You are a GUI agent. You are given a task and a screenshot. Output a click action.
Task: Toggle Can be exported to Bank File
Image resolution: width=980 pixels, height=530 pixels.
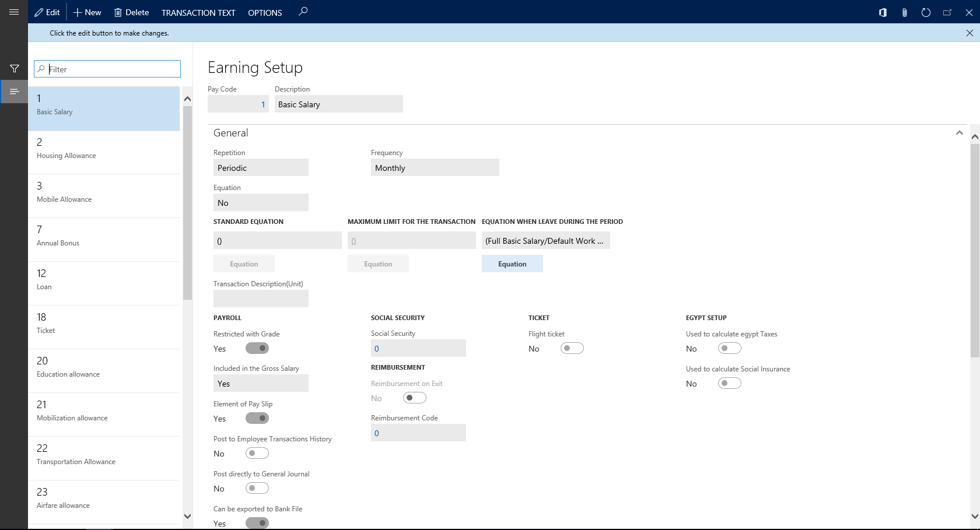pos(257,523)
